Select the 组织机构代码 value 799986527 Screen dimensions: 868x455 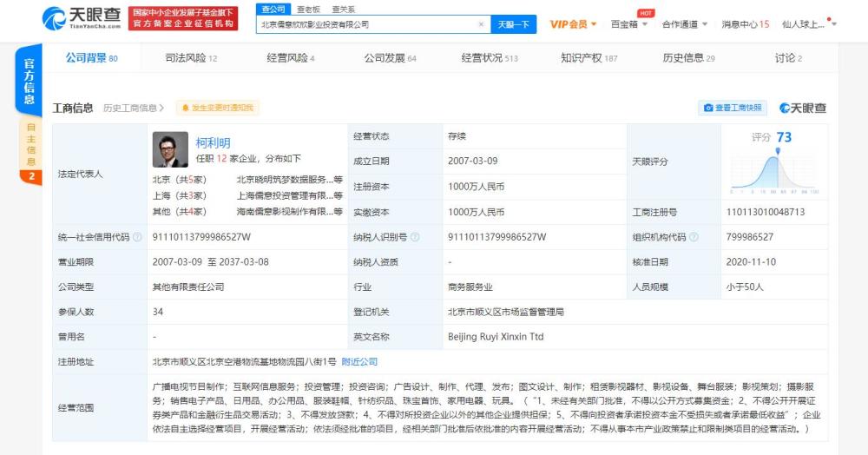750,237
